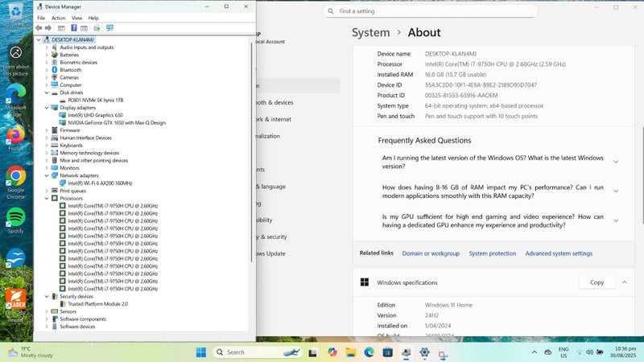The width and height of the screenshot is (644, 362).
Task: Open the ENG US language switcher in taskbar
Action: [563, 352]
